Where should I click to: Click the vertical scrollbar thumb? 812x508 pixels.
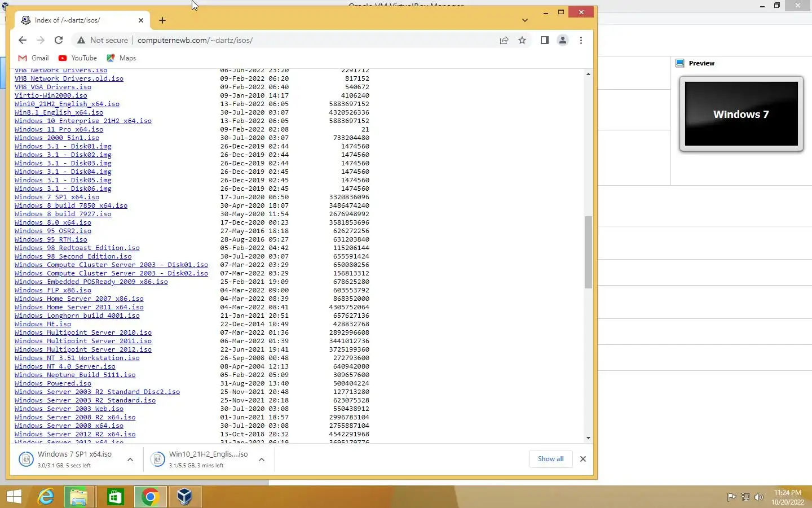pos(588,252)
